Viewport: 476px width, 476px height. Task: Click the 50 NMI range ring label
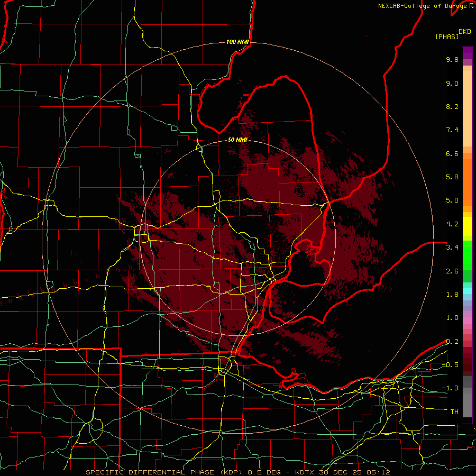coord(237,140)
